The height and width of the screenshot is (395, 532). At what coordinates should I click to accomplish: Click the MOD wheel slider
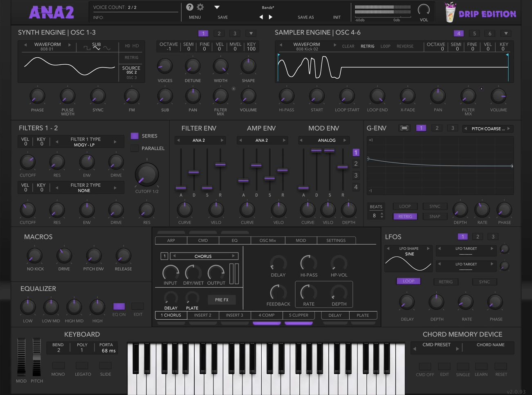tap(21, 357)
